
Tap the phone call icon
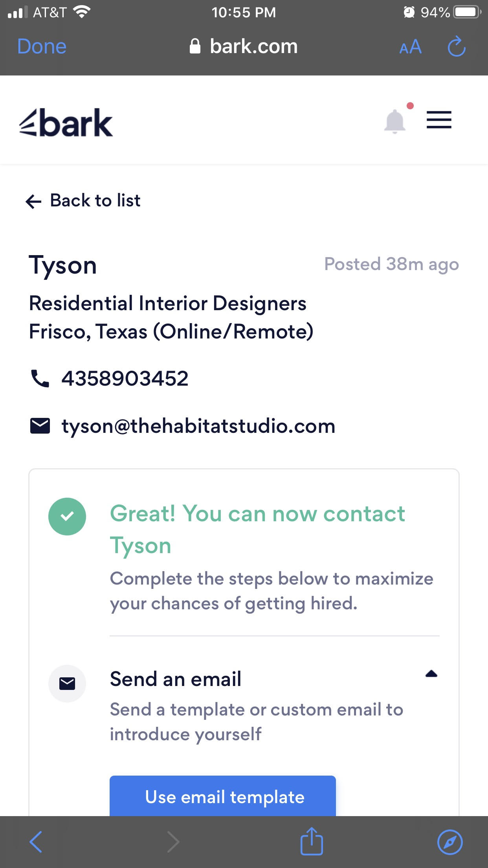[x=40, y=379]
